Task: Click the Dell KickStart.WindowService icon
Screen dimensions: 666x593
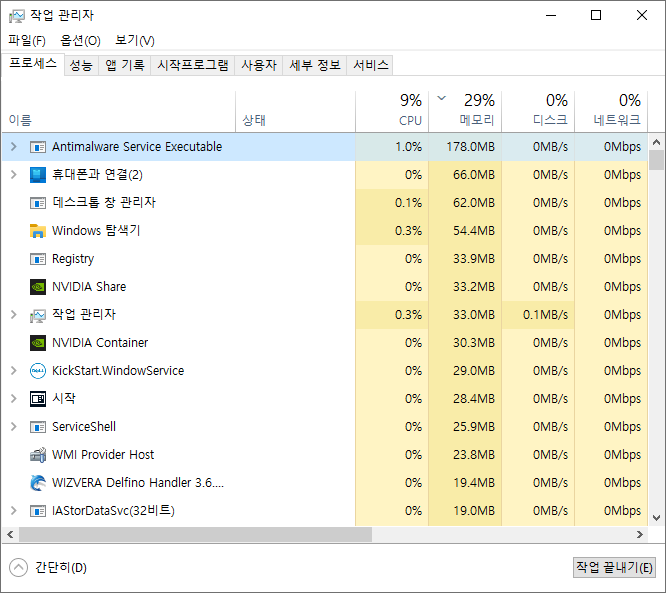Action: tap(38, 371)
